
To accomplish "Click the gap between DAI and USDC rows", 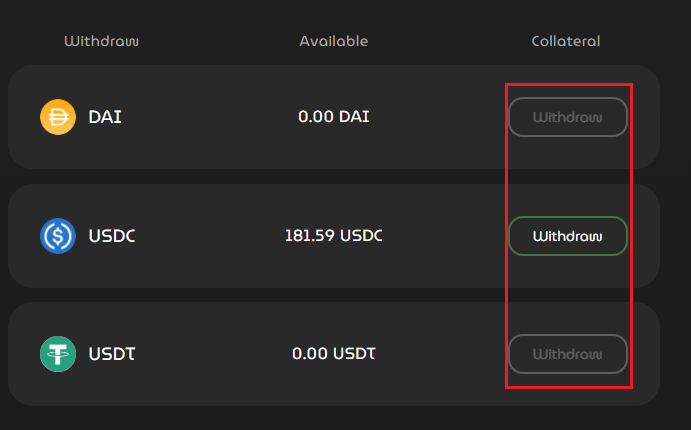I will [x=333, y=176].
